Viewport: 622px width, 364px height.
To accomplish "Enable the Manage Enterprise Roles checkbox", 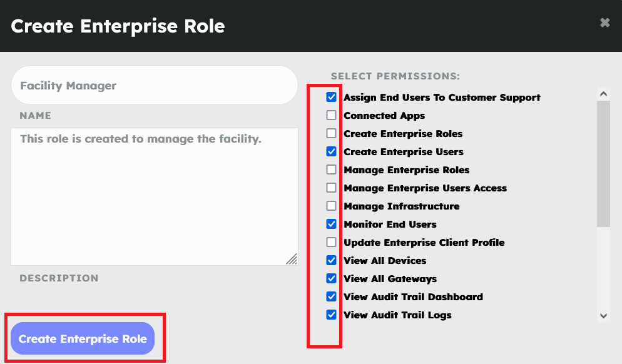I will (332, 170).
